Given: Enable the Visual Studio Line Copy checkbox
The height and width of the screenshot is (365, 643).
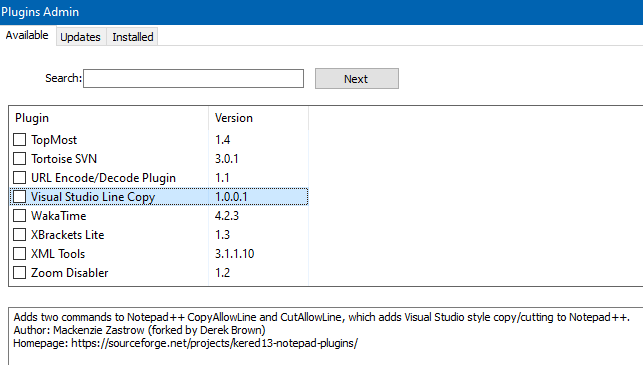Looking at the screenshot, I should click(19, 197).
